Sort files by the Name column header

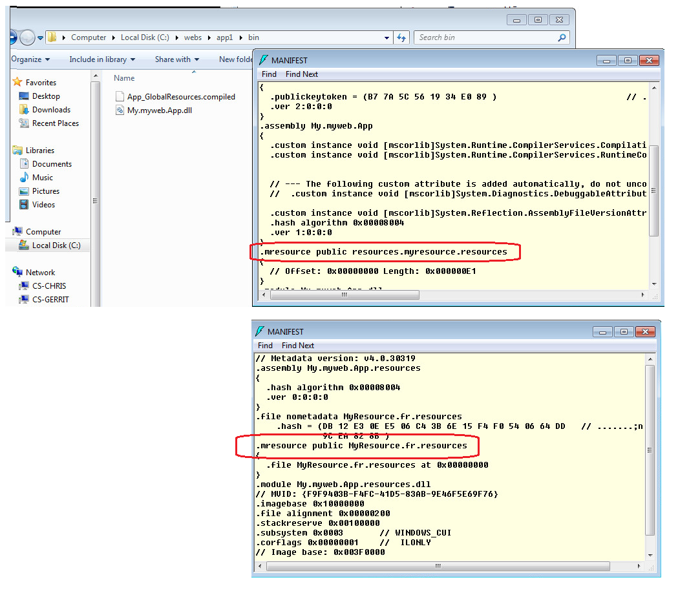pyautogui.click(x=124, y=78)
